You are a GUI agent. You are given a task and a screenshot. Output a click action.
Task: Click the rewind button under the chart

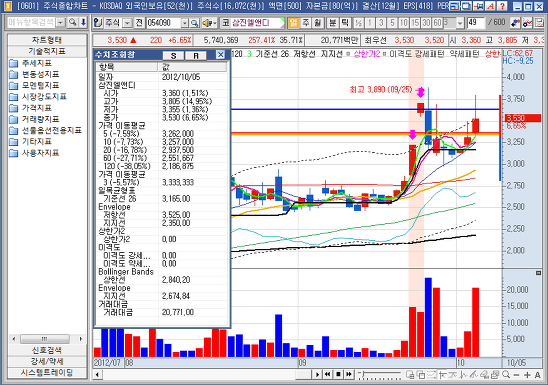pos(327,374)
